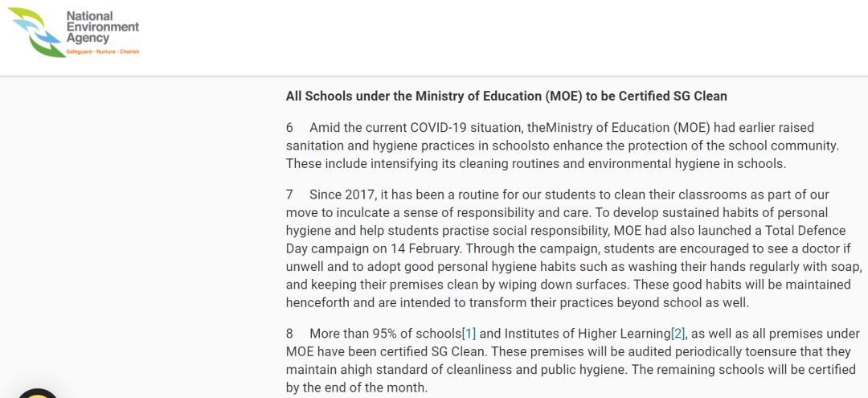Screen dimensions: 868x398
Task: Click the "14 February" date text
Action: pos(424,248)
